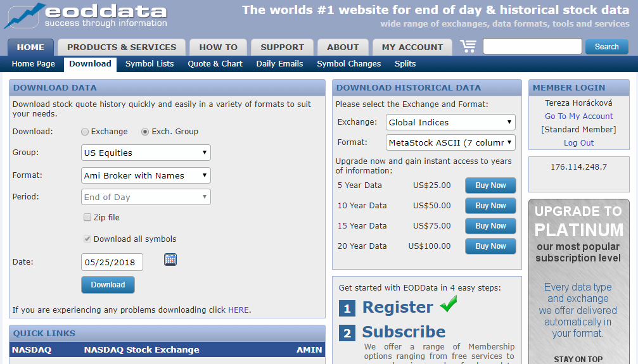This screenshot has height=364, width=638.
Task: Go to Home Page submenu item
Action: pos(34,64)
